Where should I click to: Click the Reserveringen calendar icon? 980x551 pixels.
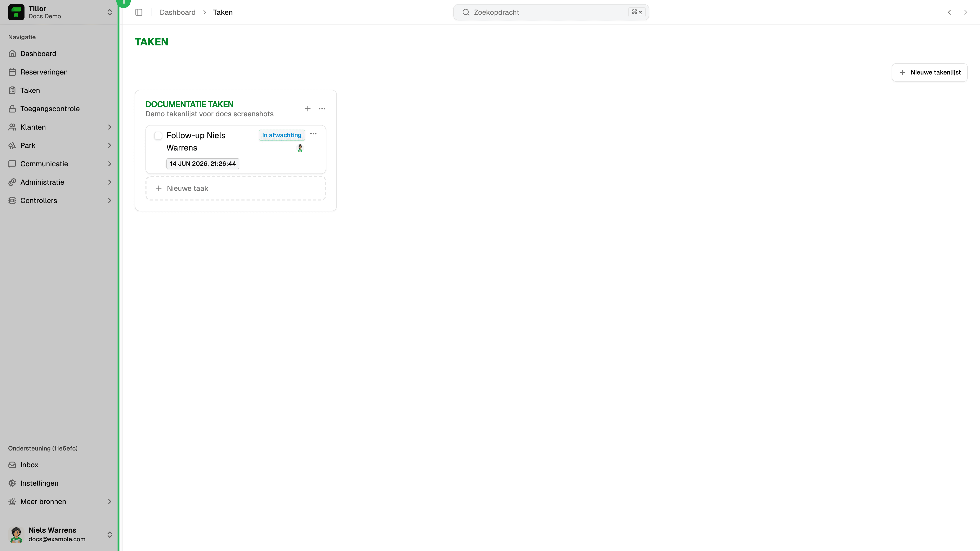(12, 72)
